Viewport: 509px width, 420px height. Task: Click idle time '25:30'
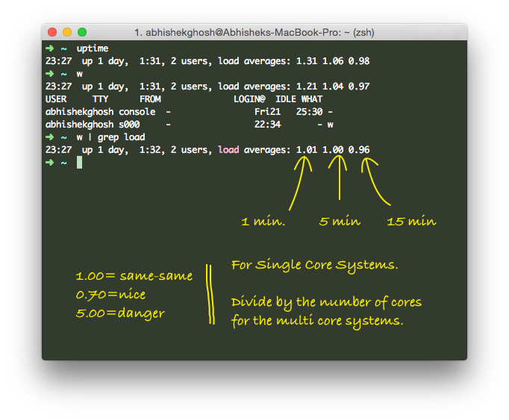coord(310,112)
